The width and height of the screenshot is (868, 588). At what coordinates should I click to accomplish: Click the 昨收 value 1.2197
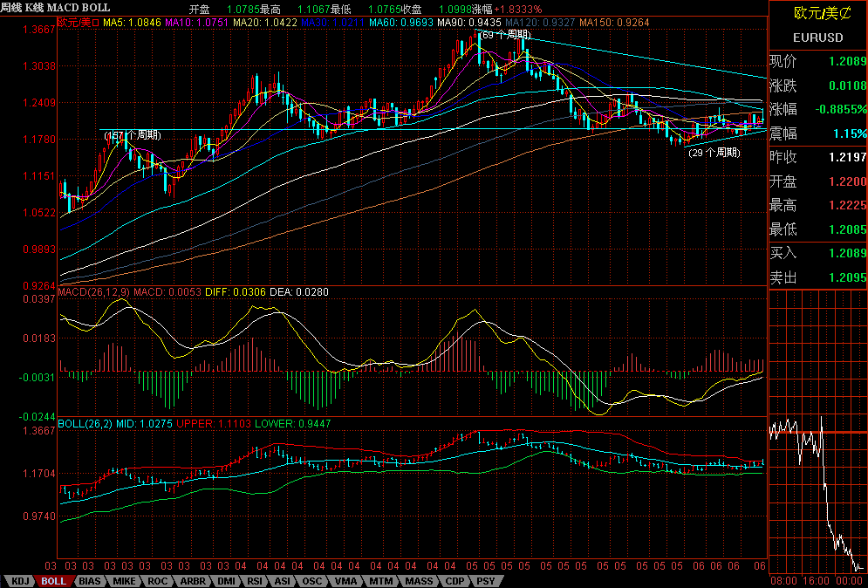tap(848, 158)
